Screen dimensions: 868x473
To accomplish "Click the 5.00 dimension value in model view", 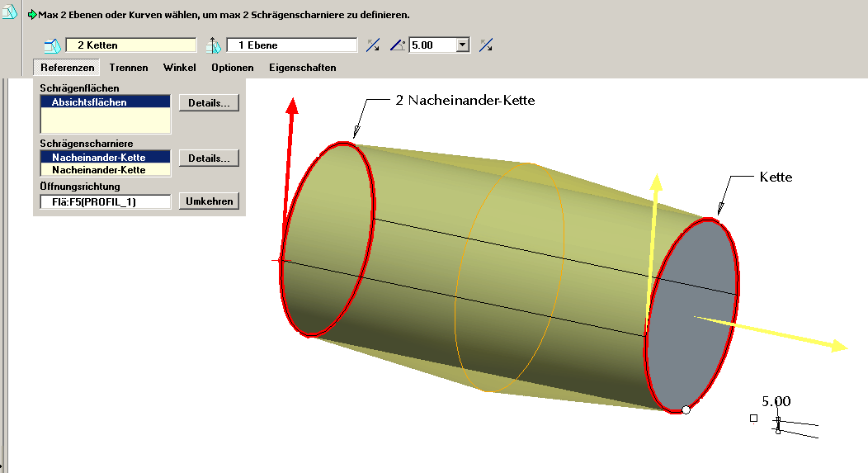I will pyautogui.click(x=776, y=401).
